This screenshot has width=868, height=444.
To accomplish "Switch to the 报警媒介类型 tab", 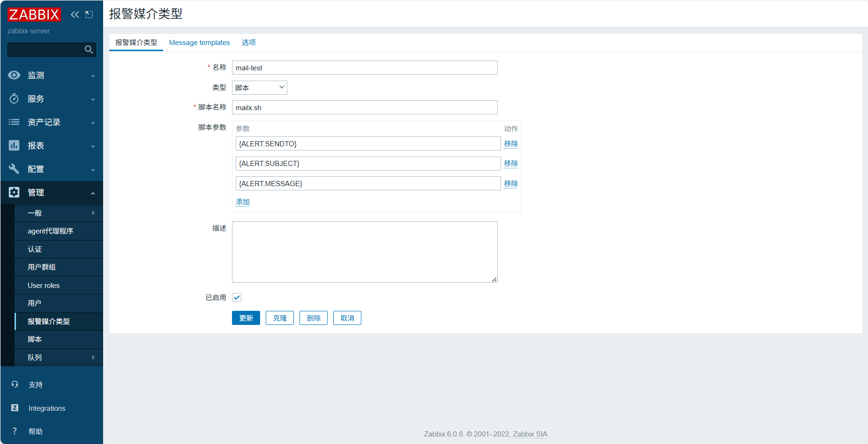I will [136, 42].
